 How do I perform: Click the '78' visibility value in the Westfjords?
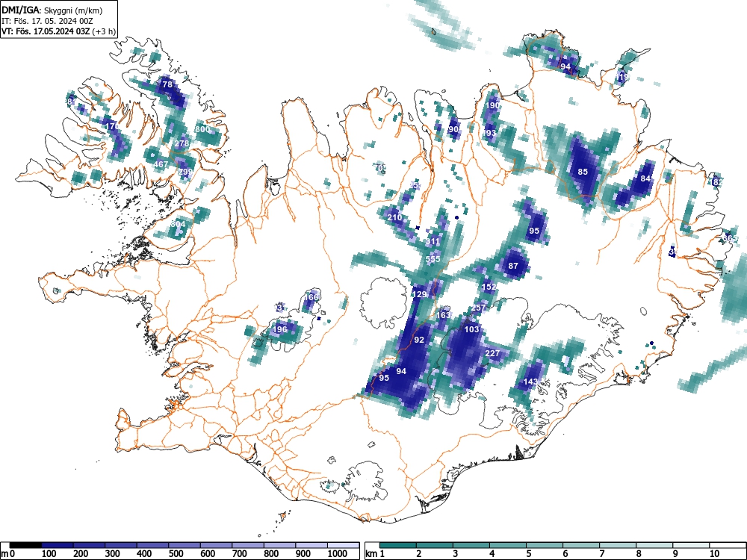[167, 84]
